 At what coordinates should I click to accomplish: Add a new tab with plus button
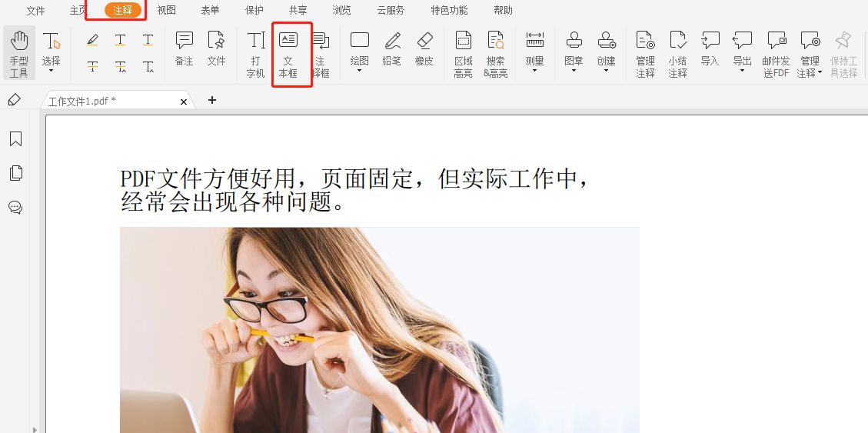212,100
